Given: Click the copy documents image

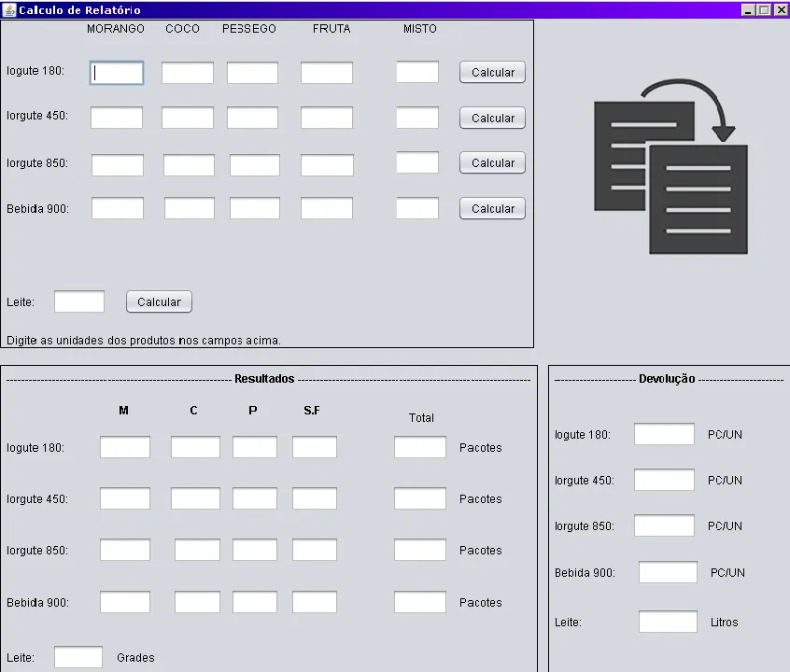Looking at the screenshot, I should [670, 168].
